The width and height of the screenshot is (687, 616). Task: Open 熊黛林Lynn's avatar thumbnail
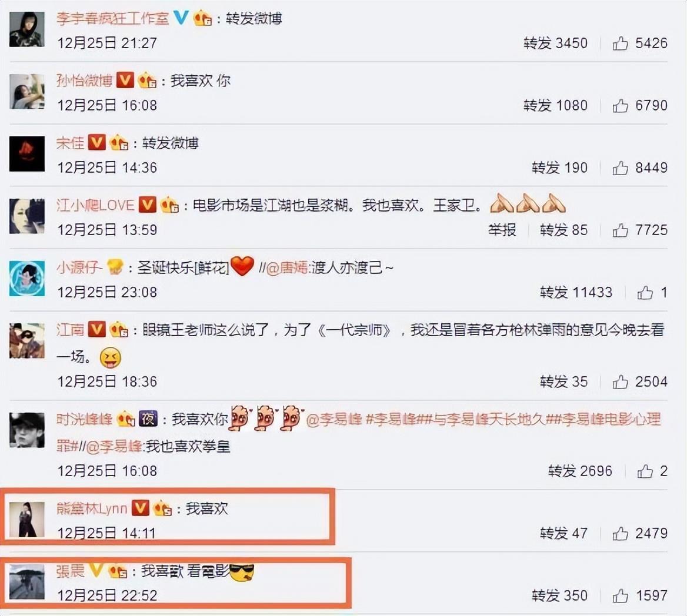pos(26,520)
